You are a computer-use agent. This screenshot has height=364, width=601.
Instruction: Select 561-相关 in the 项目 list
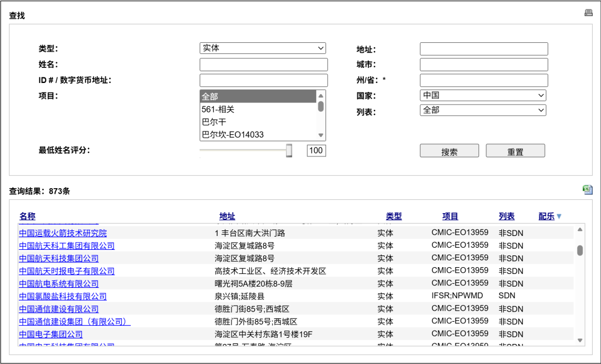click(x=258, y=110)
